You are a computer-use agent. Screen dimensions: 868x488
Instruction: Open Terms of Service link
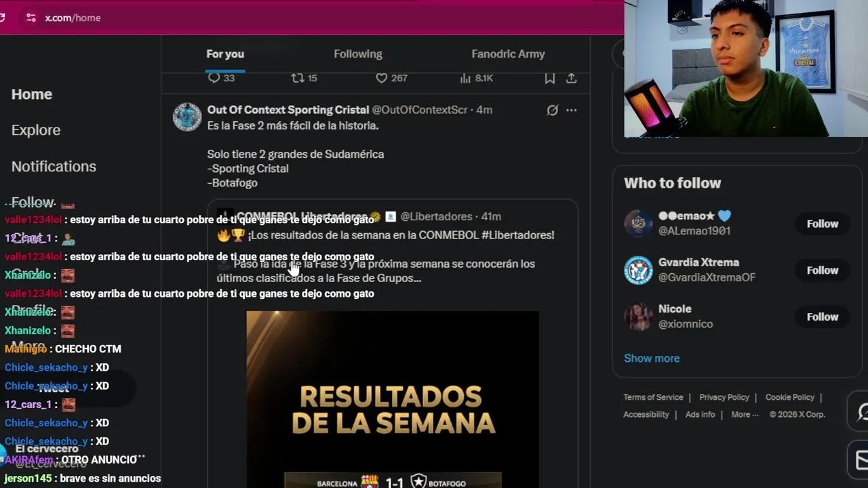[x=653, y=397]
